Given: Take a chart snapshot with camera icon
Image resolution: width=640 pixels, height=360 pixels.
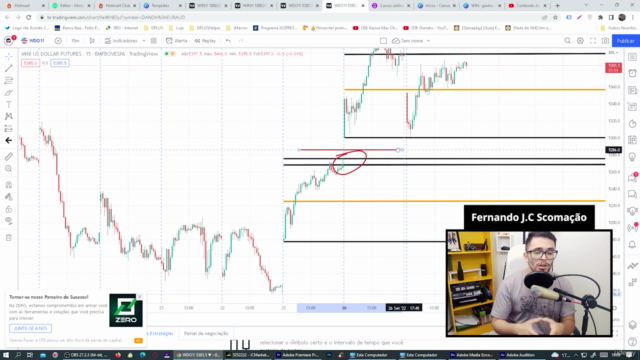Looking at the screenshot, I should coord(605,41).
